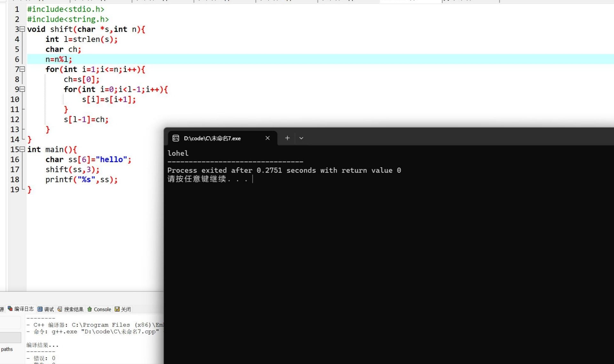
Task: Click line number 6 in the gutter
Action: pyautogui.click(x=17, y=59)
